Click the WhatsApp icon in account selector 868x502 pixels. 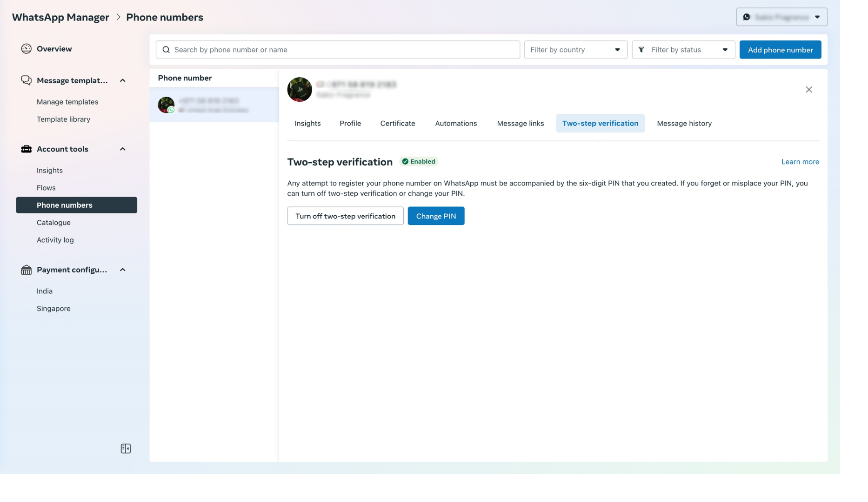(x=747, y=17)
